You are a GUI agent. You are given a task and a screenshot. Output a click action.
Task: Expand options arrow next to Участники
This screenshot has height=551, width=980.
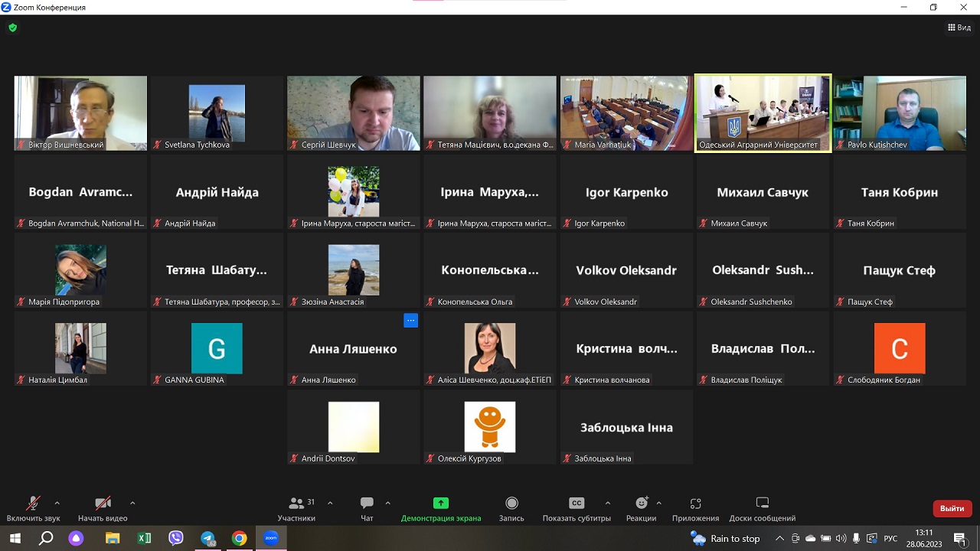tap(330, 503)
